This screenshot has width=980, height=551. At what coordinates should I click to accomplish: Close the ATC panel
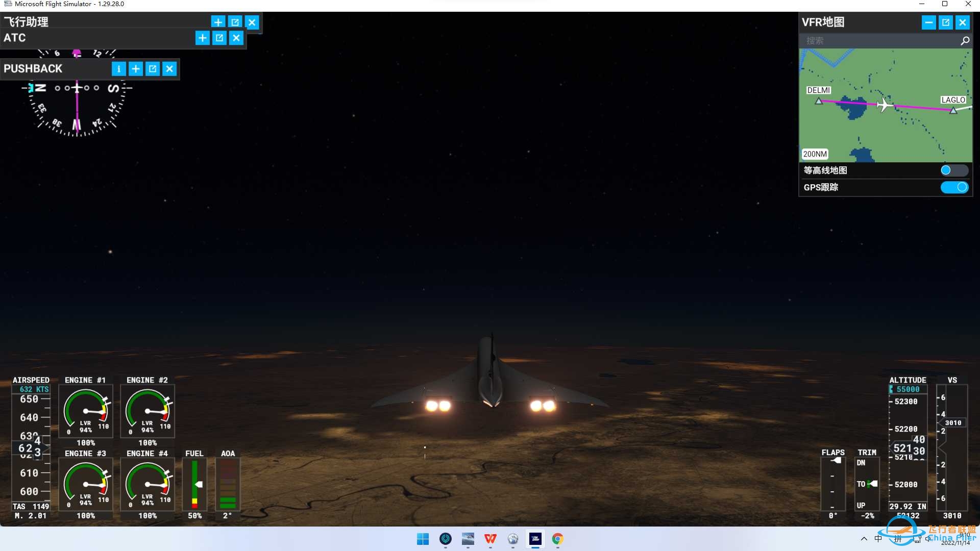click(x=236, y=38)
